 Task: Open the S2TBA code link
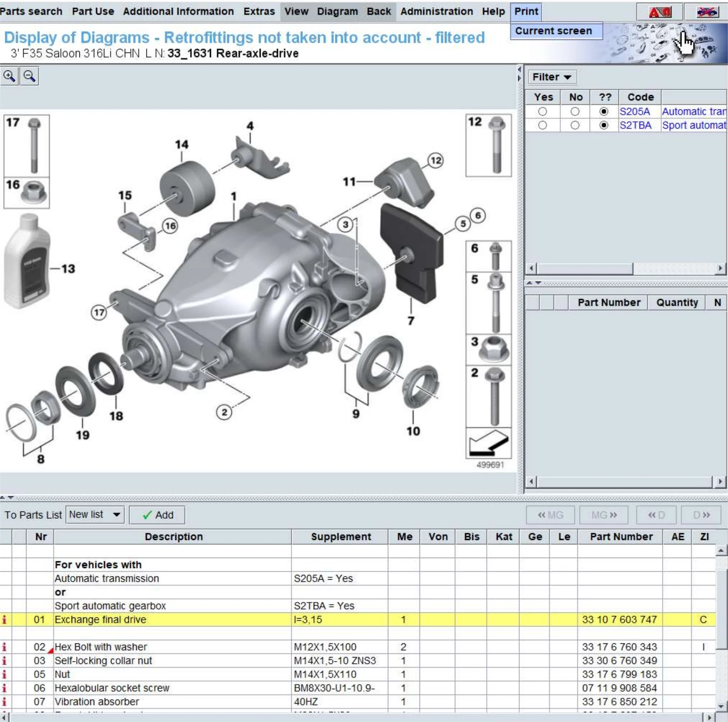(635, 125)
